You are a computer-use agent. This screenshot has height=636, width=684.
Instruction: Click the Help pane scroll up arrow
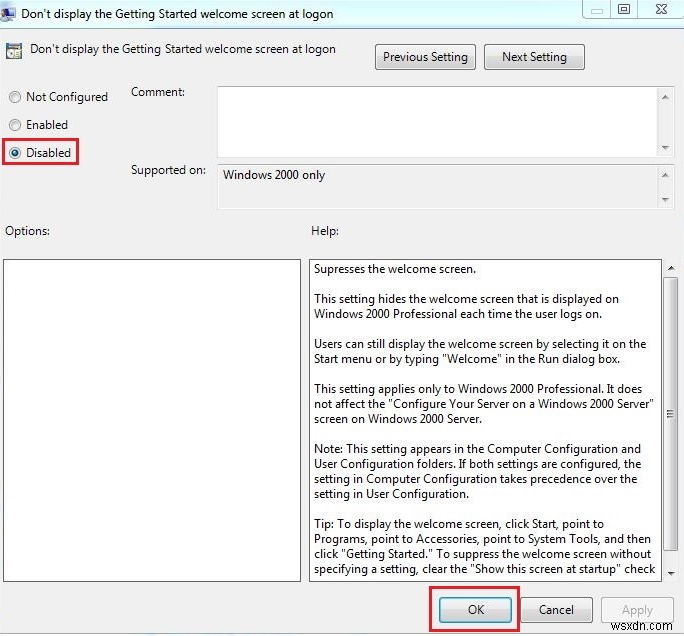point(671,268)
